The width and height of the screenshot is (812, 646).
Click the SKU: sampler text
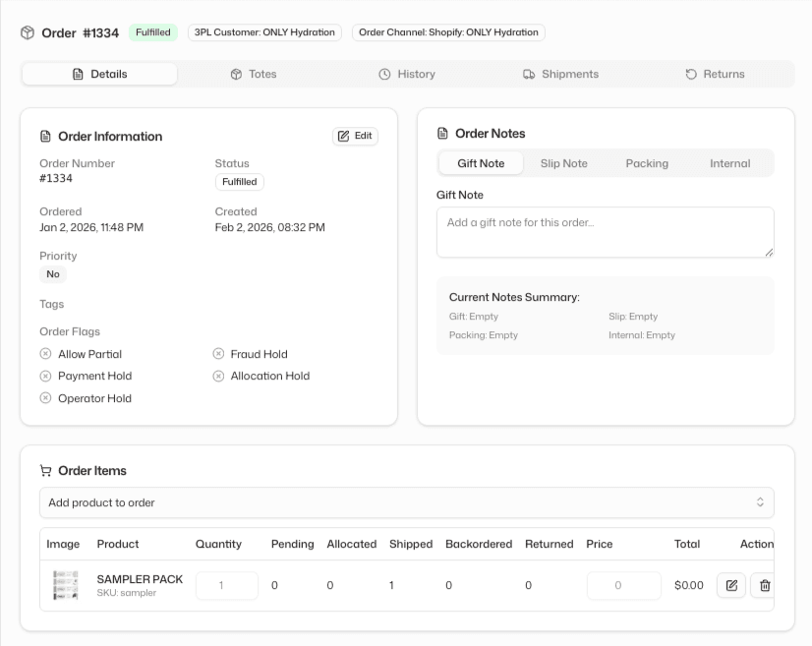[127, 593]
